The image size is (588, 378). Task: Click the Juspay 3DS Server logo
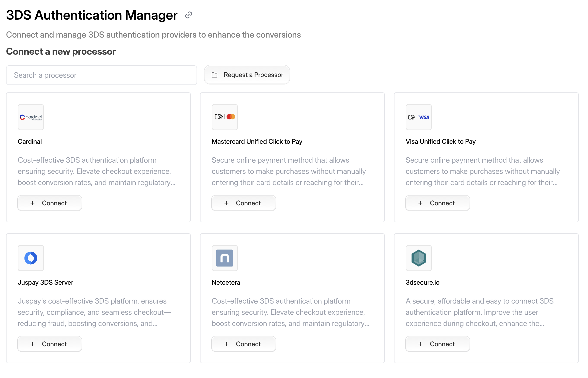click(x=31, y=258)
